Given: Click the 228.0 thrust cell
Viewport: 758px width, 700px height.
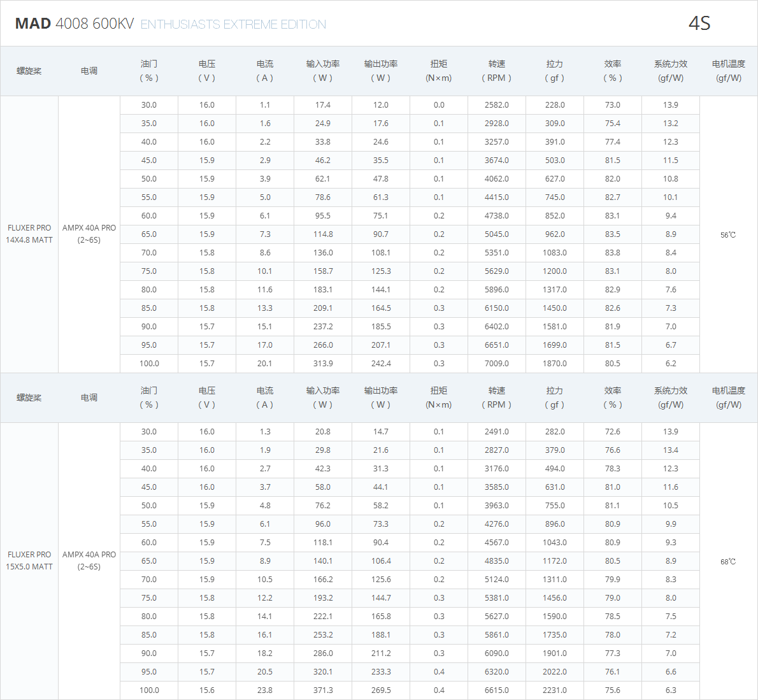Looking at the screenshot, I should click(555, 105).
